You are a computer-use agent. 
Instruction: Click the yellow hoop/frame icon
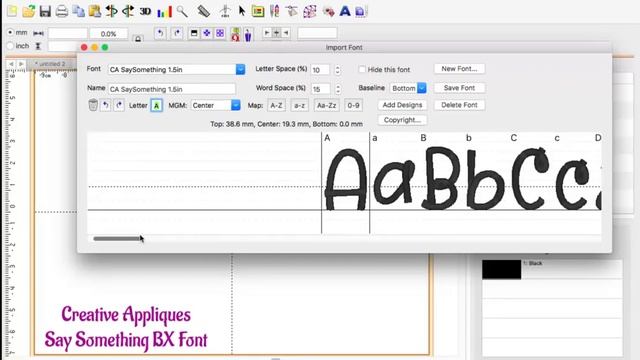tap(258, 11)
